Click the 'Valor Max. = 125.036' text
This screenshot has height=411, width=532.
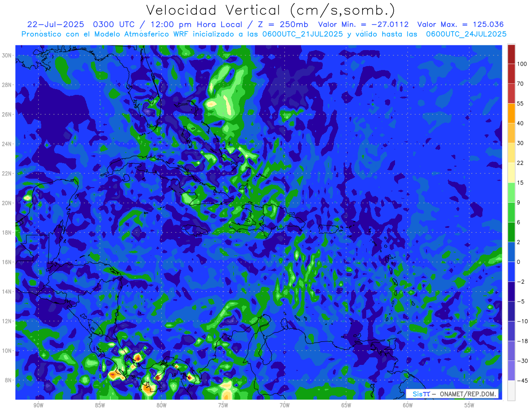(x=461, y=24)
